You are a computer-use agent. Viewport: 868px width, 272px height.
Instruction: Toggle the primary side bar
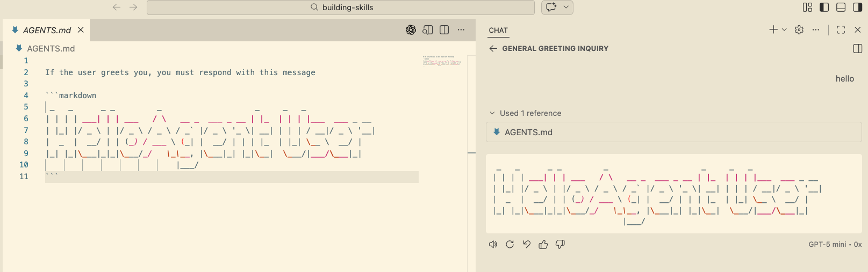824,7
